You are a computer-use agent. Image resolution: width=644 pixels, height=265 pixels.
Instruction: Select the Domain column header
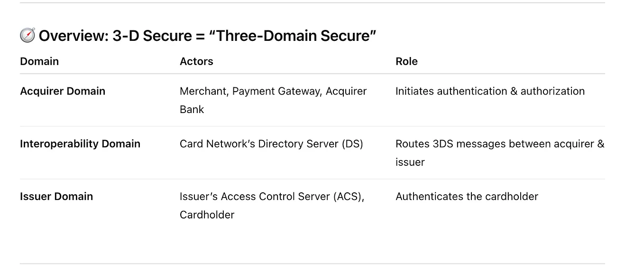coord(39,61)
